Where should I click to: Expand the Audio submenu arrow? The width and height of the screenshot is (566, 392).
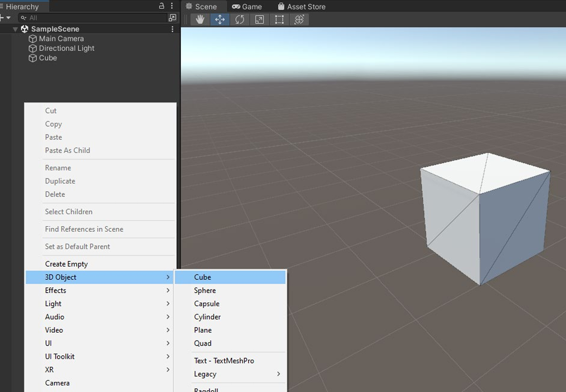pyautogui.click(x=168, y=317)
